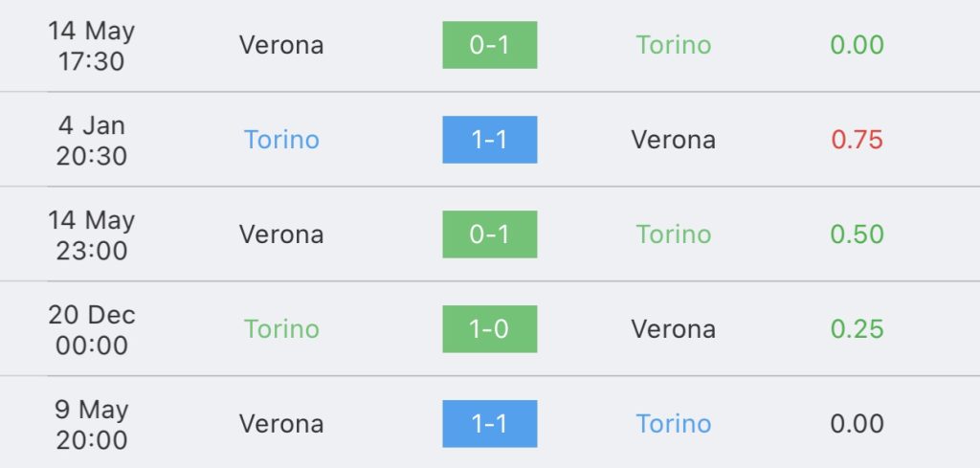
Task: Click Verona team name in the 17:30 match
Action: 281,45
